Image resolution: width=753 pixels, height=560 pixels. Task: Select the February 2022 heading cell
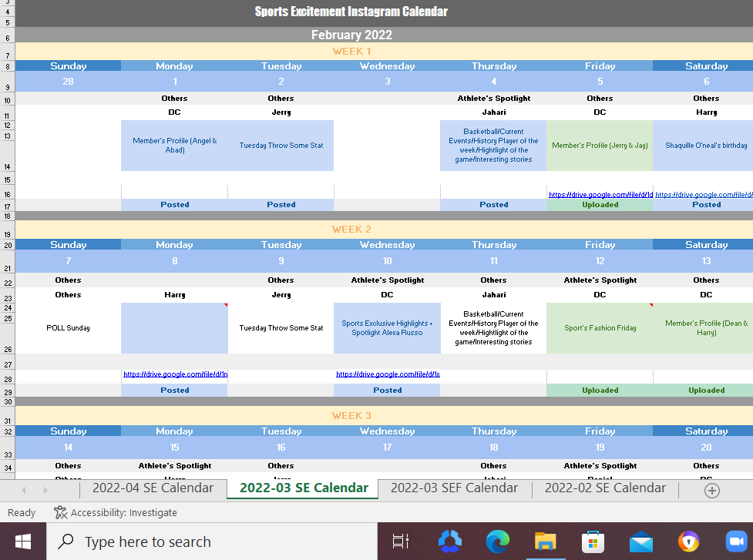[351, 35]
